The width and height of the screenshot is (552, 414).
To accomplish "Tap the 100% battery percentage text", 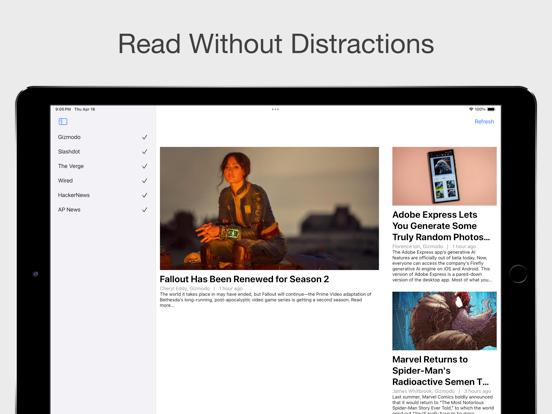I will [480, 109].
